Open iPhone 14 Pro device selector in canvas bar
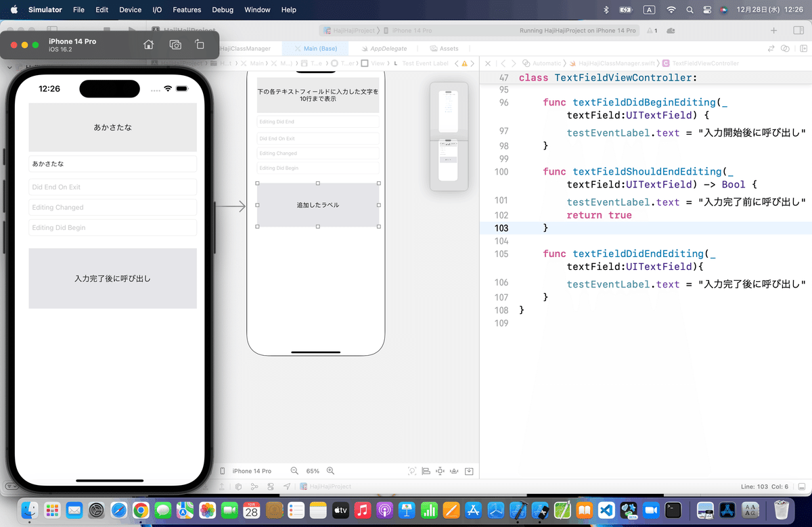Viewport: 812px width, 527px height. click(247, 471)
